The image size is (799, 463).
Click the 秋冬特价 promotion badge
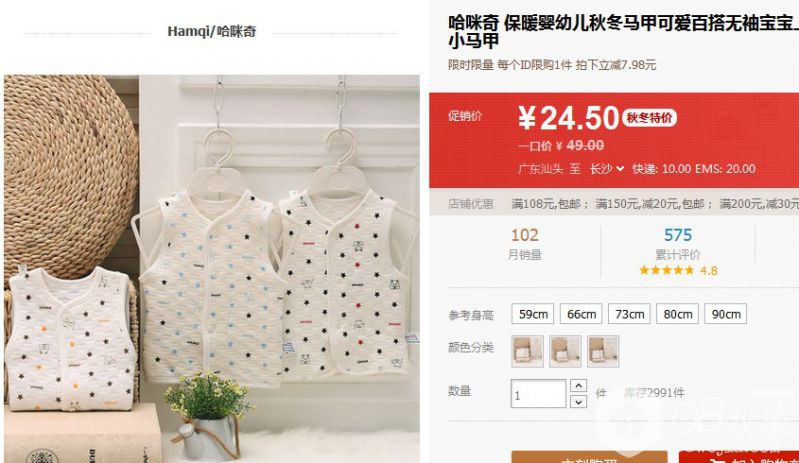[x=649, y=118]
